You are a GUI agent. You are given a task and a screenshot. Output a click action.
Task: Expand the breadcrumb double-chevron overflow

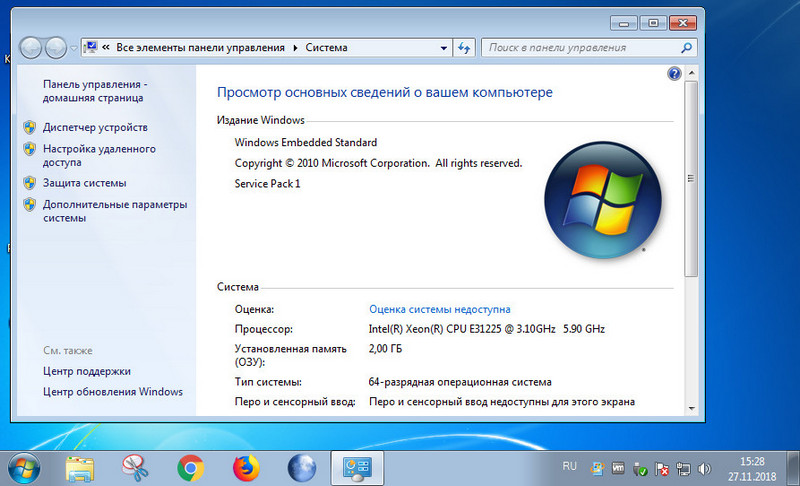[106, 47]
